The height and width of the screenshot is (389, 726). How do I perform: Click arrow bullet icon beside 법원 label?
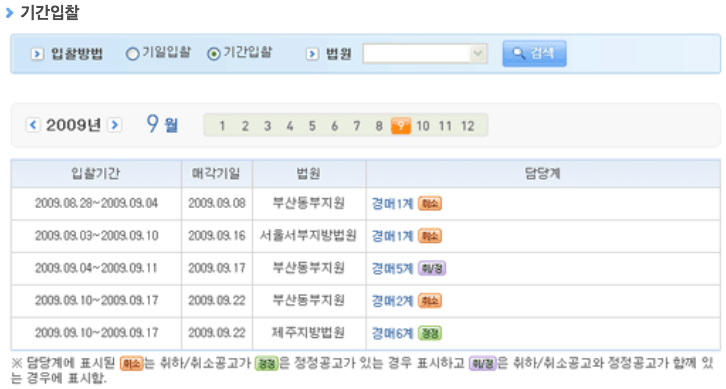coord(313,54)
